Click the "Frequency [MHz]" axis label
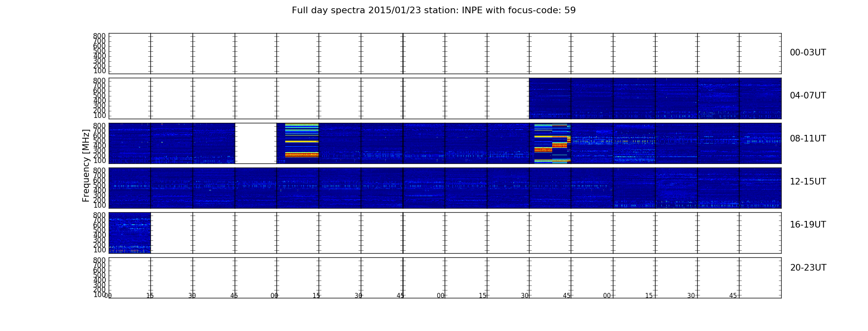 click(x=86, y=165)
